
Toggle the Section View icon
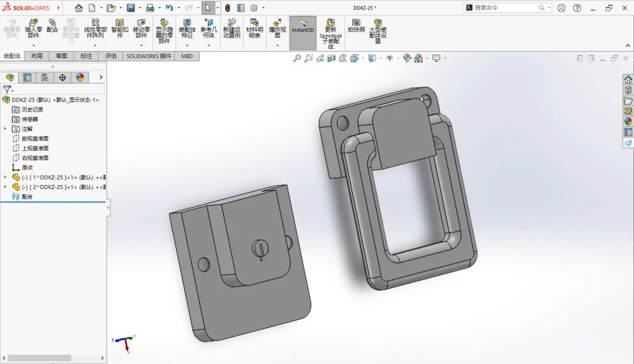tap(332, 58)
